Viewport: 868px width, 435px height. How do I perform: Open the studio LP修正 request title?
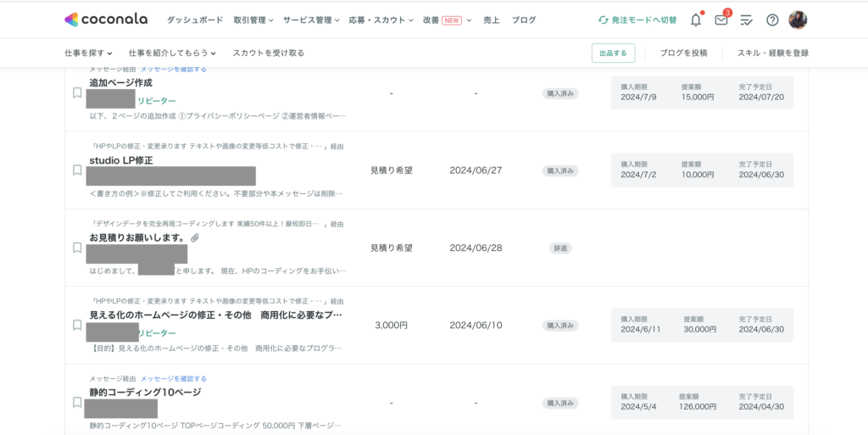pyautogui.click(x=120, y=160)
